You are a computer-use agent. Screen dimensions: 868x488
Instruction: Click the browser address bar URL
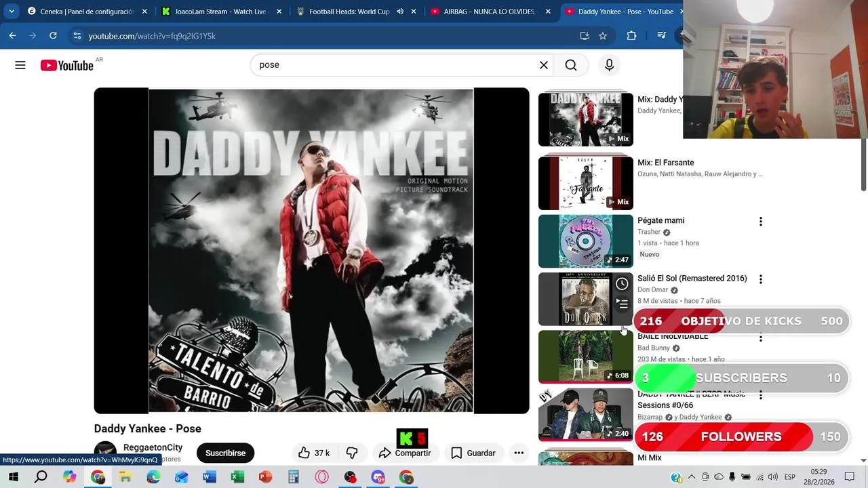(152, 36)
